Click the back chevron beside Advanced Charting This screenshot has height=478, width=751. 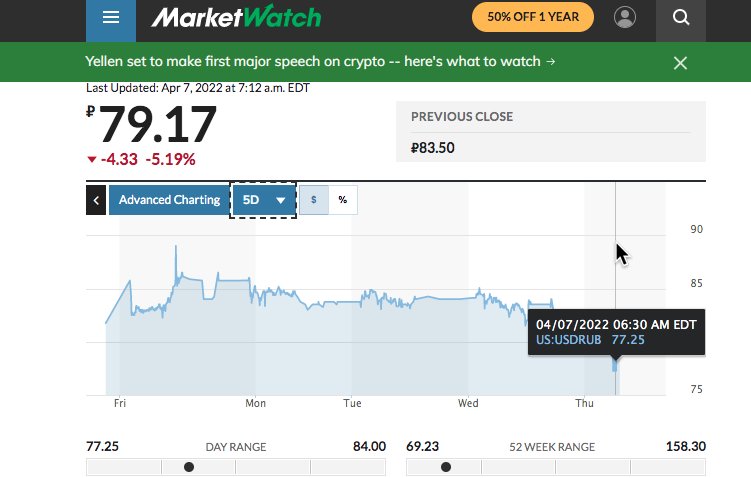(x=96, y=200)
